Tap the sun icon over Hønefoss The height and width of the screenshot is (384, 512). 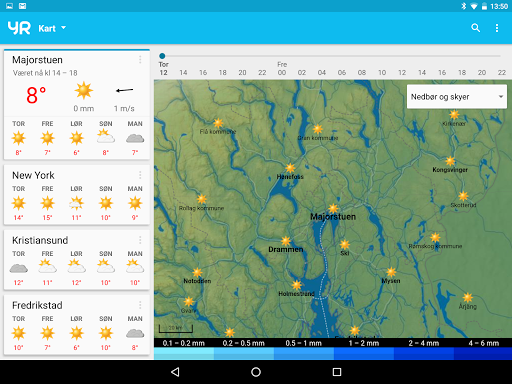(290, 168)
